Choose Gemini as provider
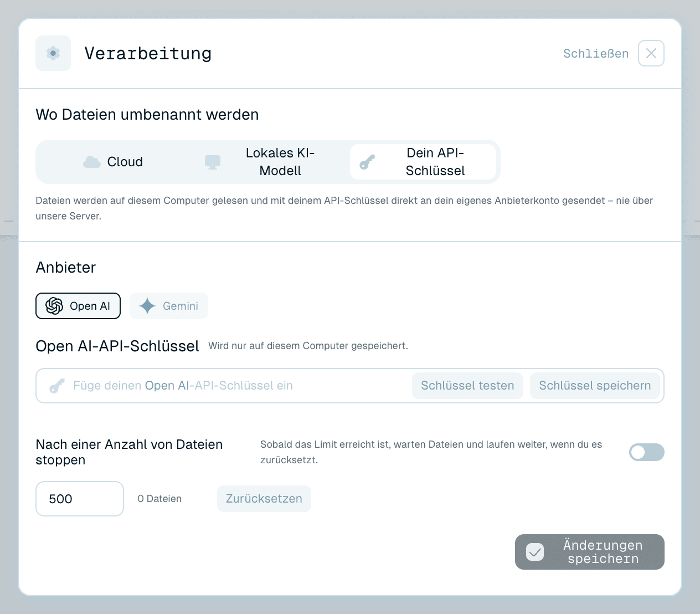The image size is (700, 614). 169,306
